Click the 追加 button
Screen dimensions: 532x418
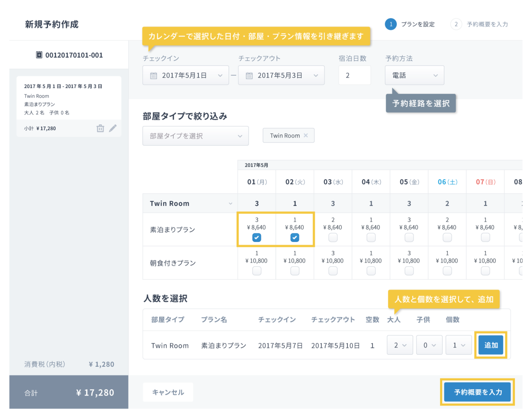coord(491,345)
